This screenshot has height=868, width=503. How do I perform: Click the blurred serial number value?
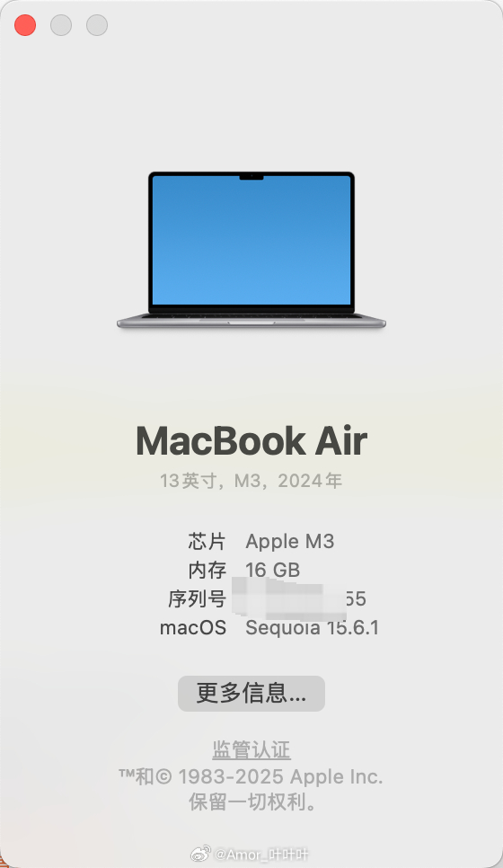[x=299, y=599]
